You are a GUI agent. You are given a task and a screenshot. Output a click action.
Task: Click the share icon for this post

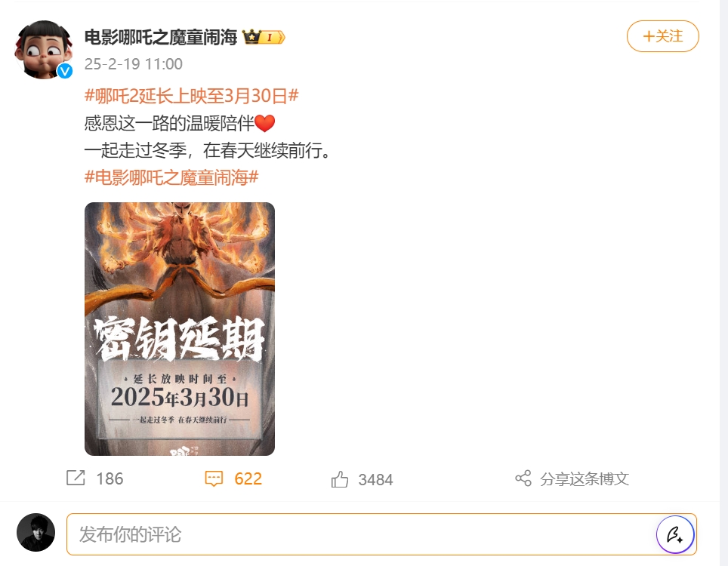(523, 478)
